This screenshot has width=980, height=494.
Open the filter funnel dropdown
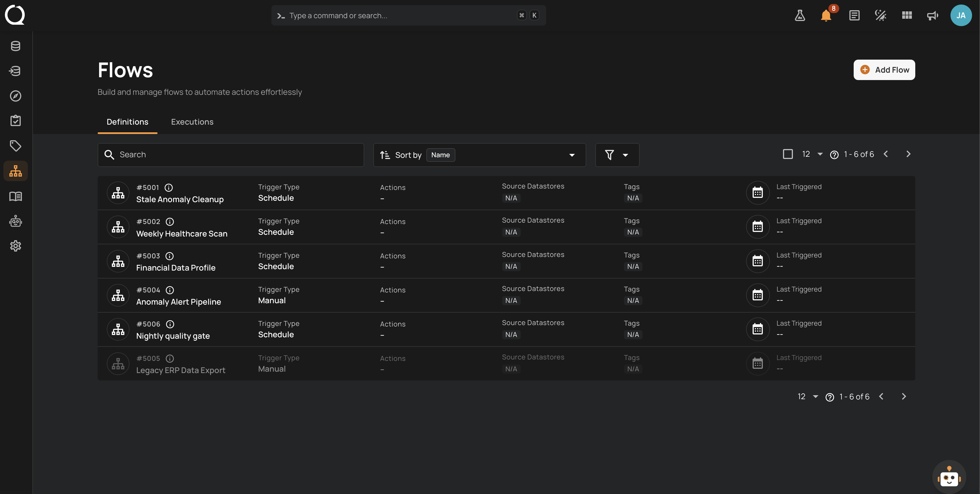[617, 155]
